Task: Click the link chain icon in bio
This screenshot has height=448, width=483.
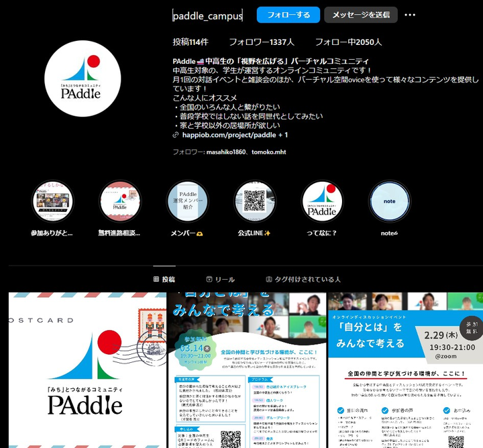Action: coord(176,135)
